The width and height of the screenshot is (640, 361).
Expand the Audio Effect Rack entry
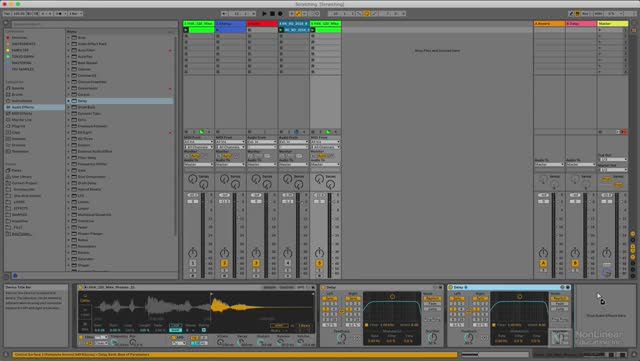point(68,44)
